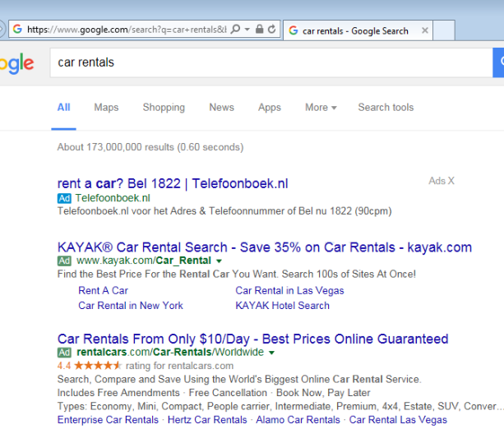Open the 'rent a car? Bel 1822 | Telefoonboek.nl' ad
Screen dimensions: 504x443
pyautogui.click(x=173, y=184)
